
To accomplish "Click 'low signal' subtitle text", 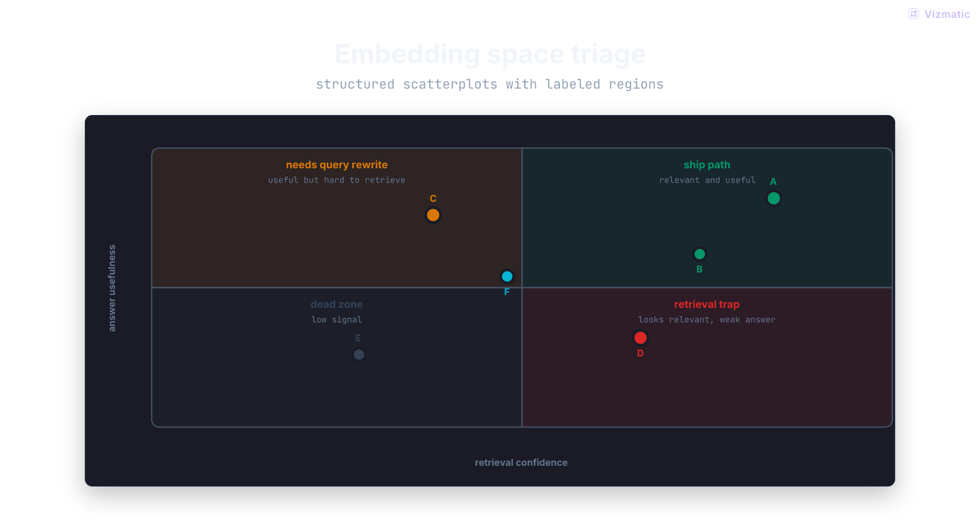I will (336, 320).
